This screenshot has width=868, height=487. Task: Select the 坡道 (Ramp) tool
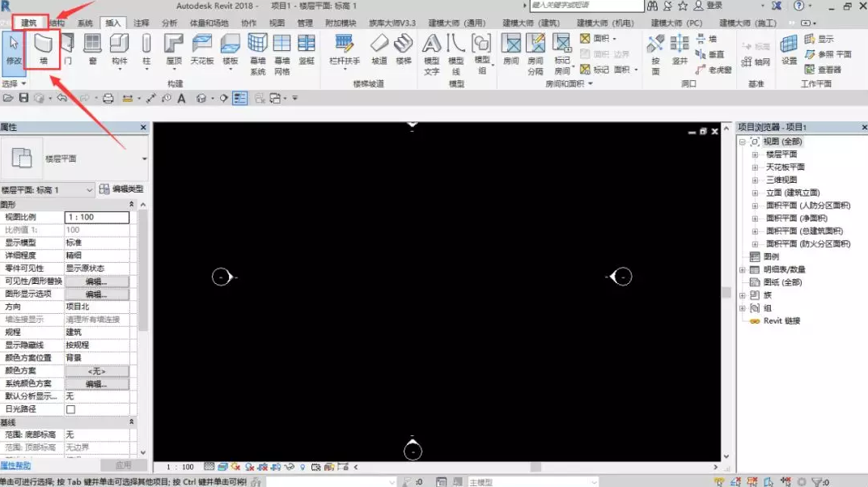379,49
